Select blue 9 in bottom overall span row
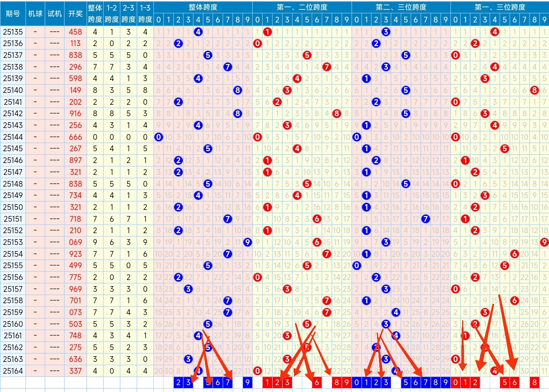The height and width of the screenshot is (392, 549). [247, 382]
